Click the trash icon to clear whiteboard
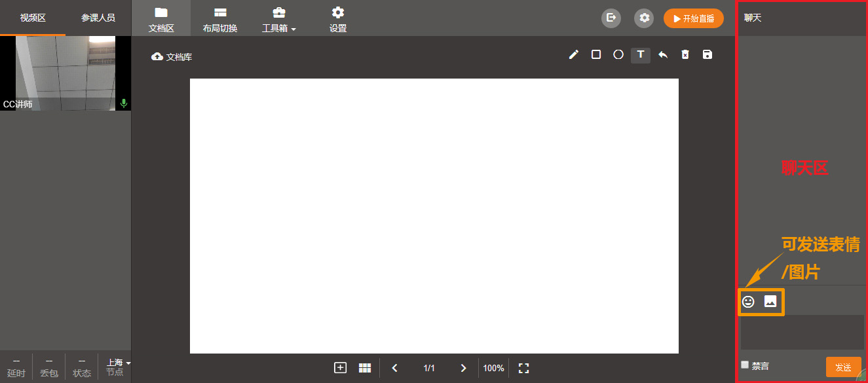 (x=685, y=55)
